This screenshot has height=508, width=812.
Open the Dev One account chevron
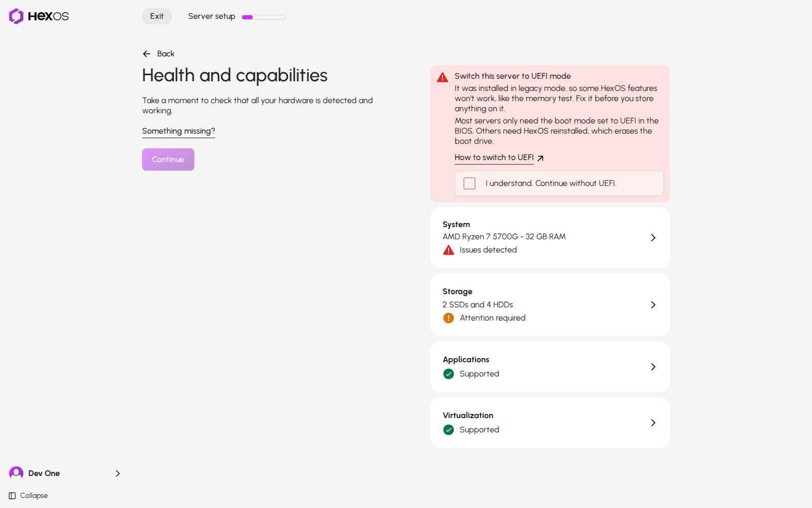pyautogui.click(x=118, y=473)
